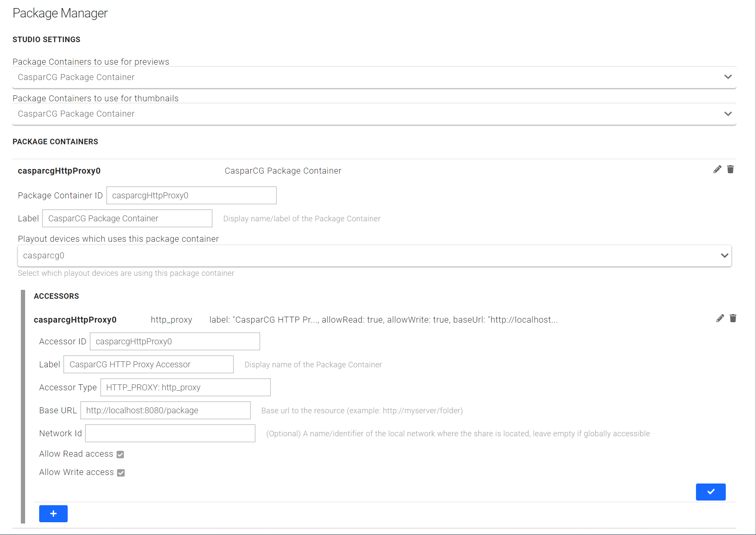Click the PACKAGE CONTAINERS section heading

(x=55, y=142)
